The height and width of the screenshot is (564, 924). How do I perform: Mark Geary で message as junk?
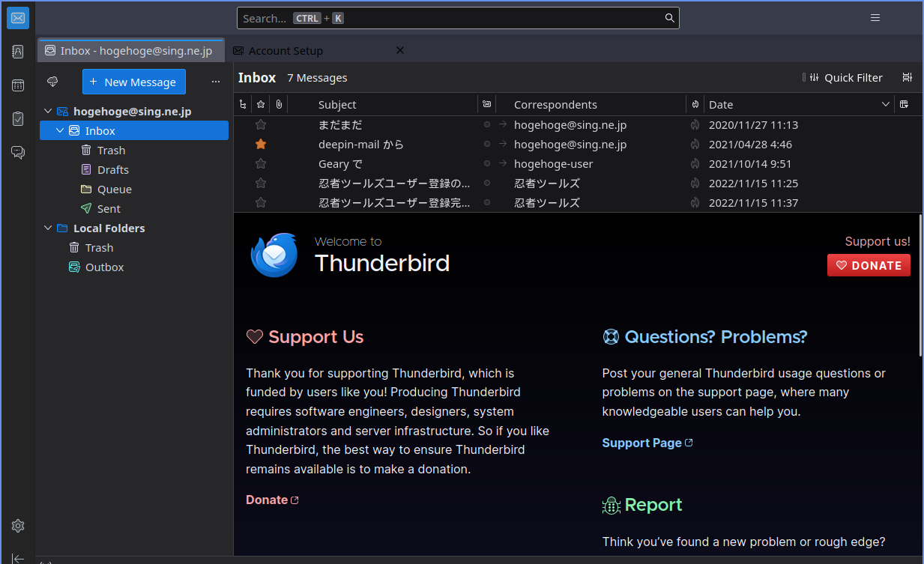click(695, 164)
